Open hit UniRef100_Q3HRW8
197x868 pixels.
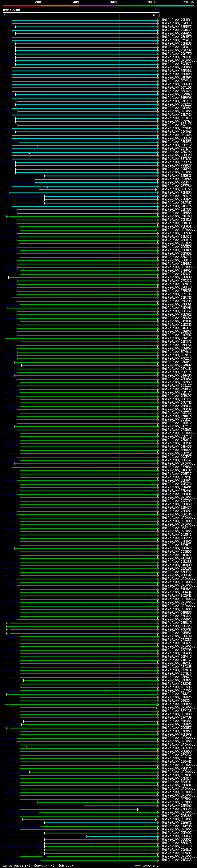click(x=176, y=43)
